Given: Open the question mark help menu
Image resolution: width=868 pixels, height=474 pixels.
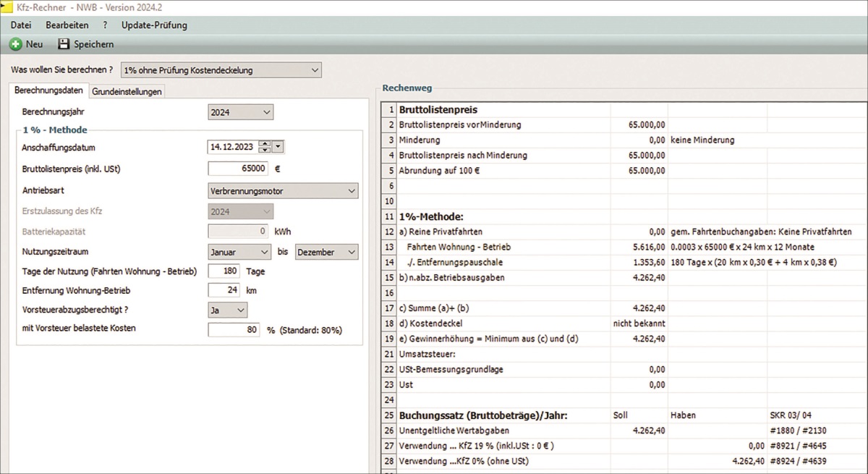Looking at the screenshot, I should [105, 25].
